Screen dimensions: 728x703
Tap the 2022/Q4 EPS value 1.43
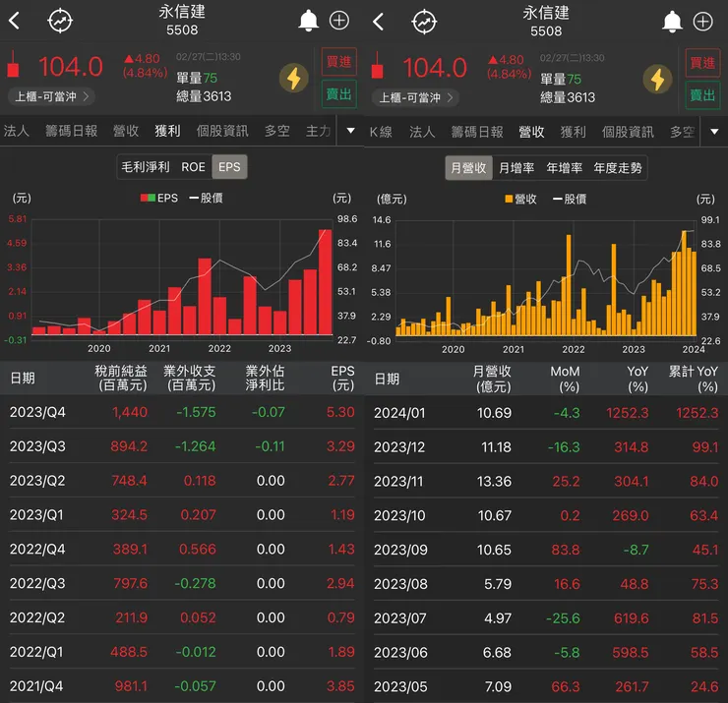[341, 549]
